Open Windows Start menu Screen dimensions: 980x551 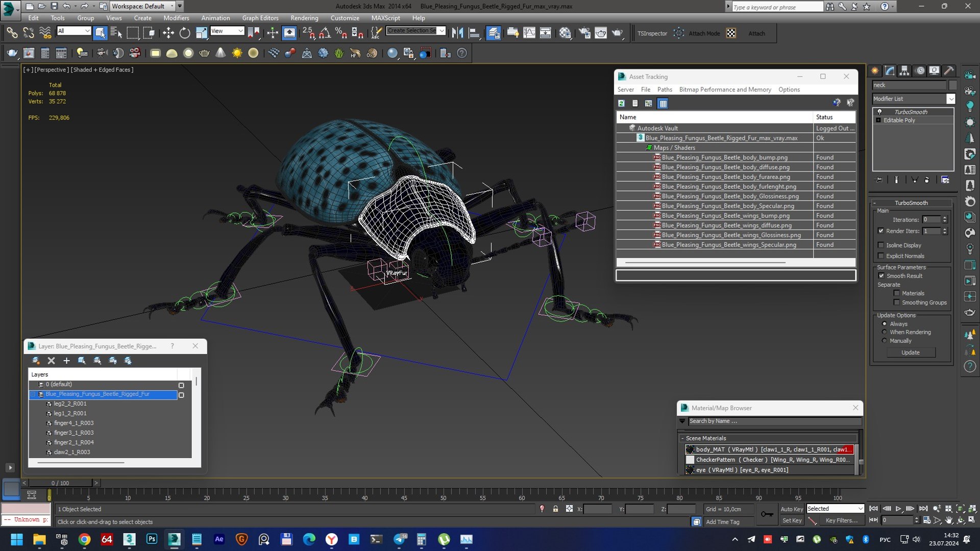pos(17,539)
